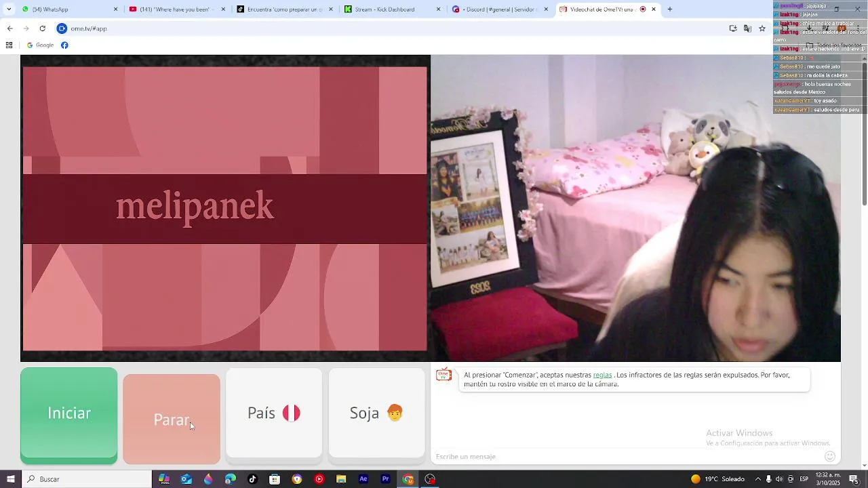This screenshot has width=868, height=488.
Task: Switch to the 'Where have you been' YouTube tab
Action: coord(176,9)
